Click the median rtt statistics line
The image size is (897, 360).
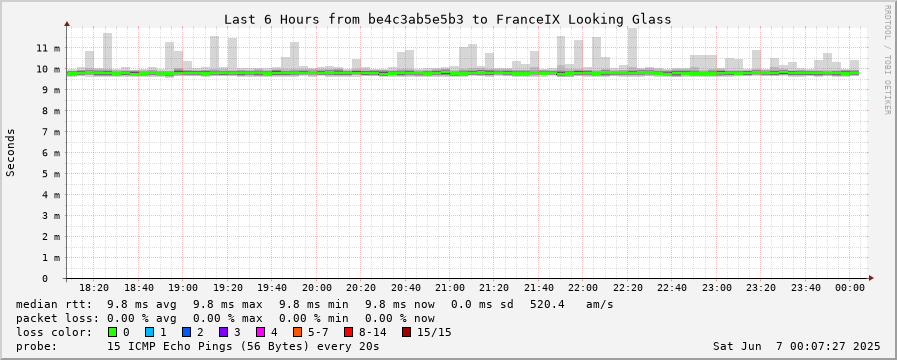(x=315, y=304)
